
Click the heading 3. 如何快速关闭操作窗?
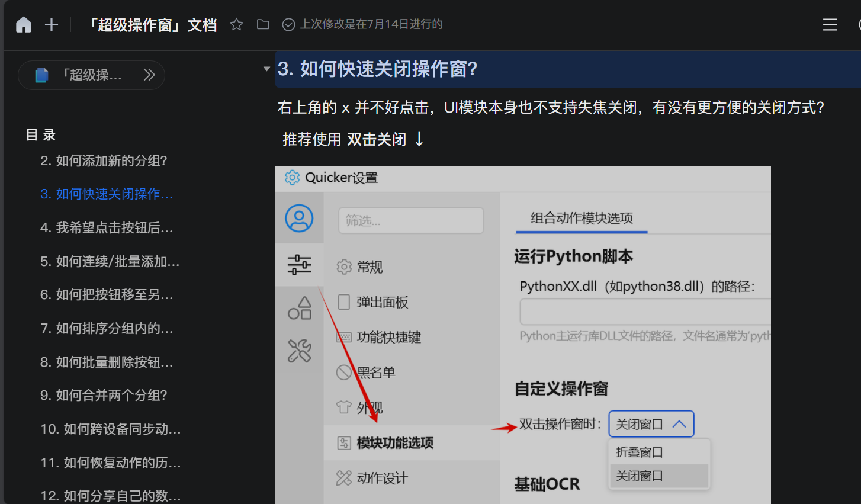pos(378,69)
